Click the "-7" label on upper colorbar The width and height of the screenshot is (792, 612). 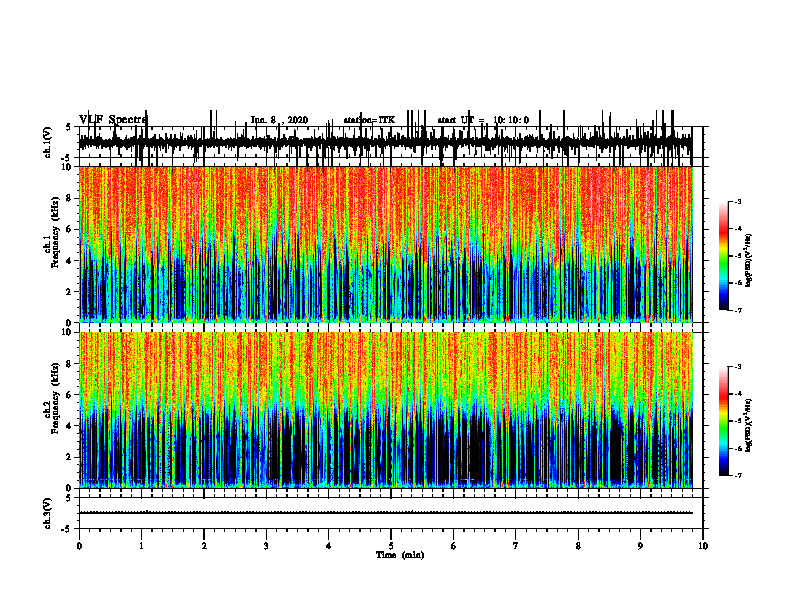[x=737, y=310]
